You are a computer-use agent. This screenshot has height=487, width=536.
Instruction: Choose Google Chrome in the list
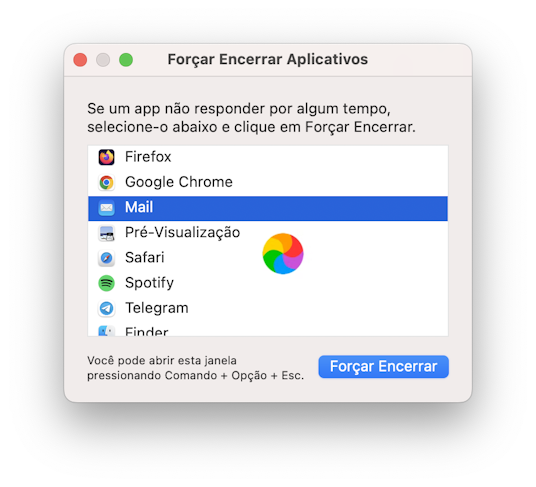268,182
